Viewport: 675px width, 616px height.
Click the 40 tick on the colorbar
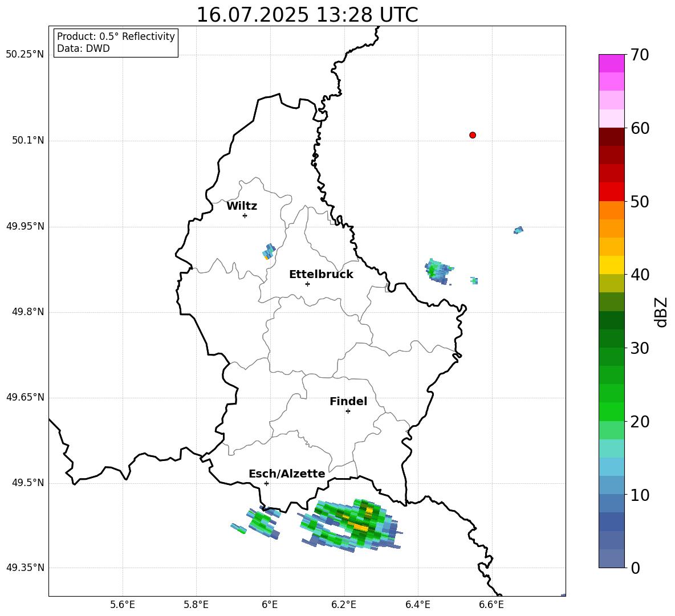click(640, 275)
